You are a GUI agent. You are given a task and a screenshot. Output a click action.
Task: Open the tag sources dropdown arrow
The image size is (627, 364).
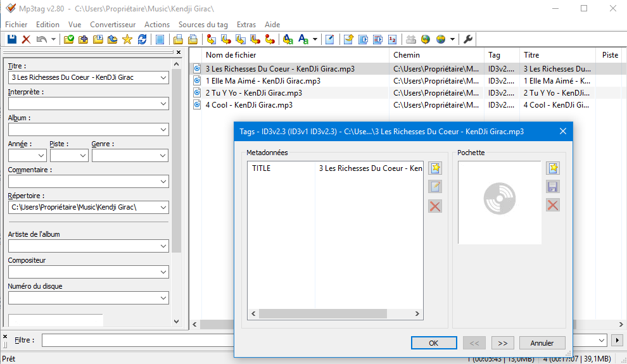click(452, 39)
